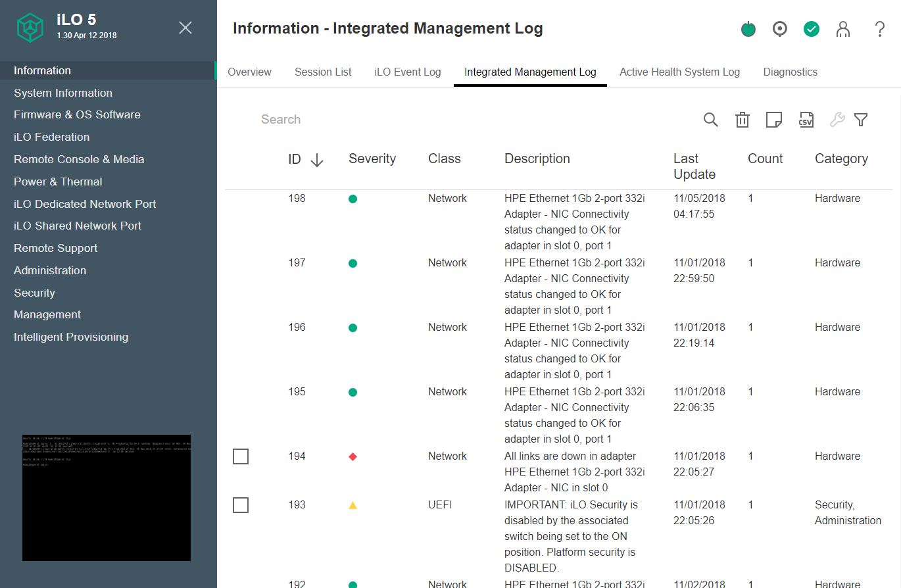Open the remote console thumbnail preview
This screenshot has width=901, height=588.
point(107,497)
